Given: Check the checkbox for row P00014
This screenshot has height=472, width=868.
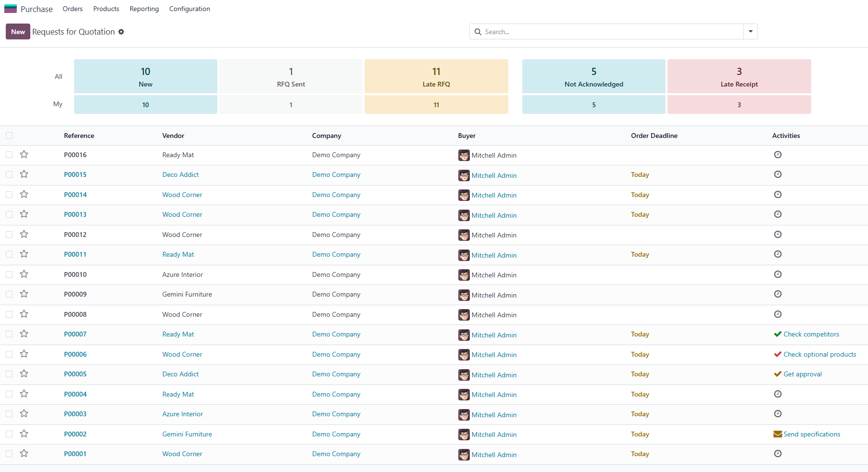Looking at the screenshot, I should (9, 195).
